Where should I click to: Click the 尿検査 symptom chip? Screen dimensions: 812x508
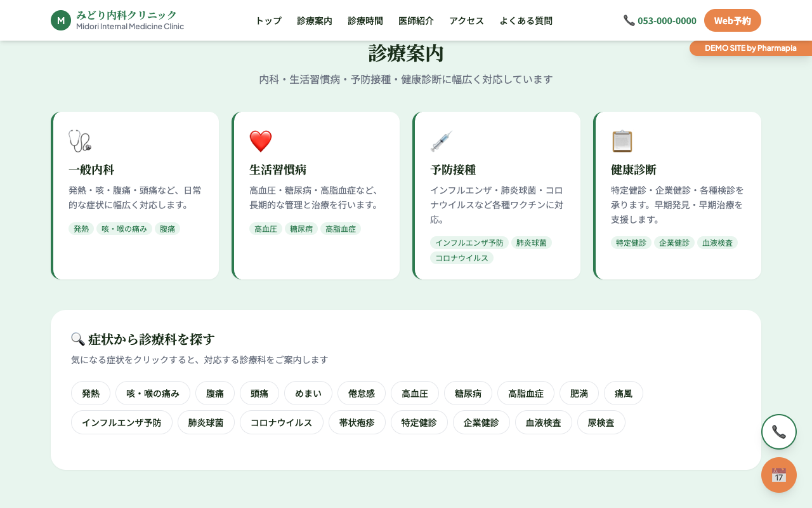click(601, 422)
